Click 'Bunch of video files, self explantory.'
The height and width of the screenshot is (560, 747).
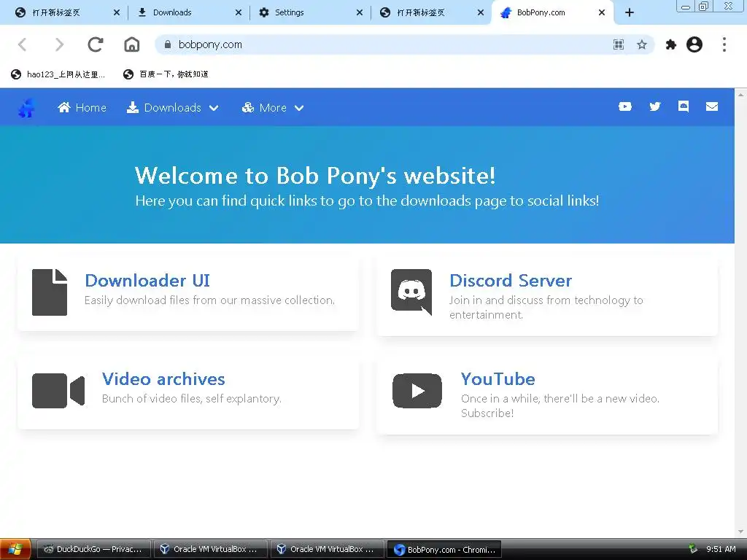click(192, 399)
